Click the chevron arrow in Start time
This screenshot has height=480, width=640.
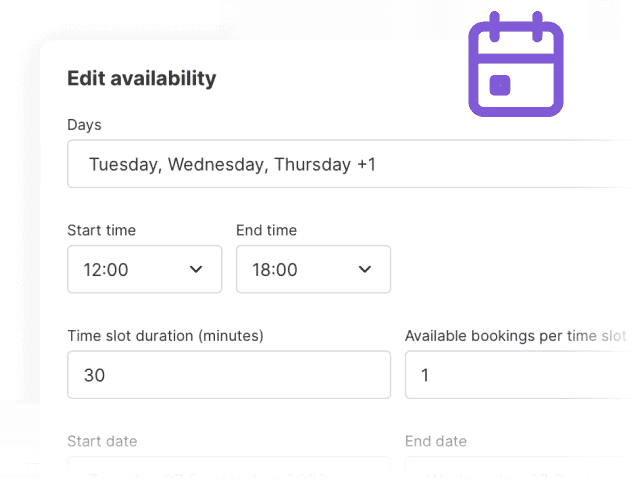pos(196,269)
